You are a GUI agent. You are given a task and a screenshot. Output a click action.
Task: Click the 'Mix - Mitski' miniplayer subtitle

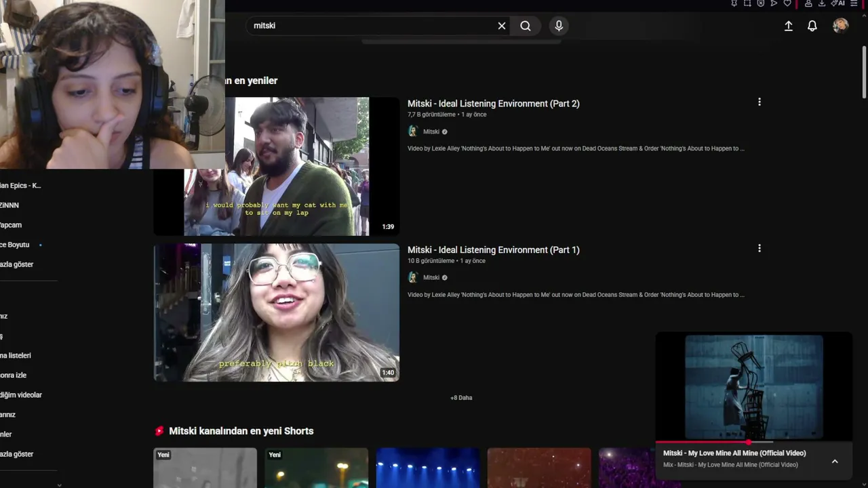tap(730, 465)
